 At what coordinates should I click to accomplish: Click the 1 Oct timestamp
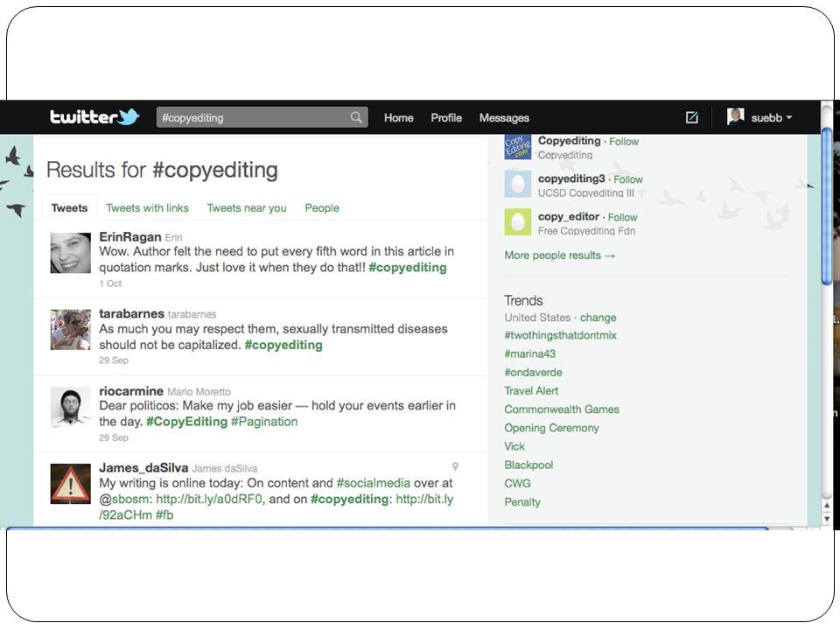[110, 283]
